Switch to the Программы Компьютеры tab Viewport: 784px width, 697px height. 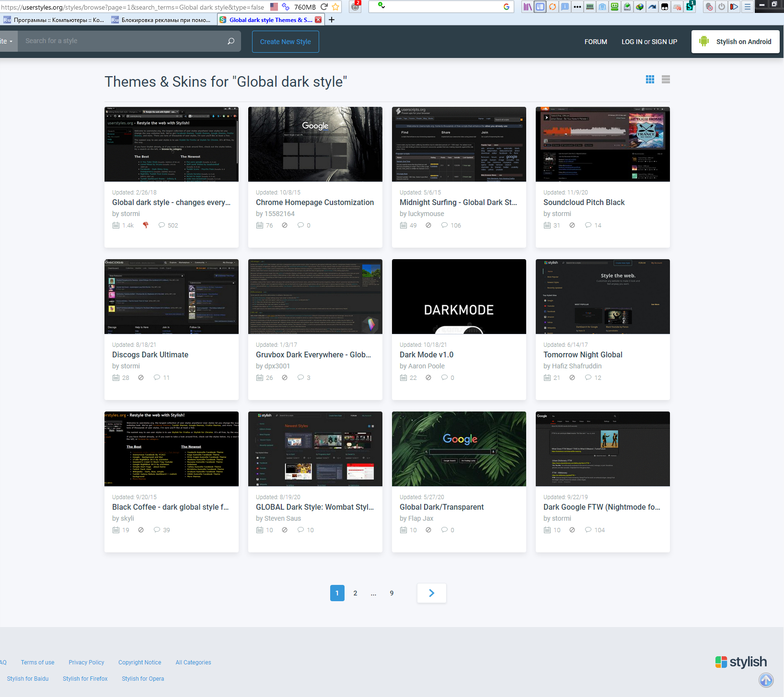pos(54,20)
